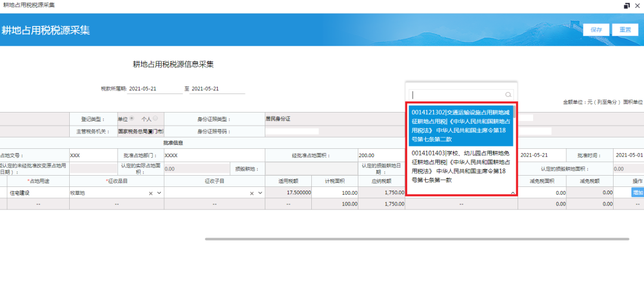Select the 个人 radio button
Image resolution: width=644 pixels, height=290 pixels.
click(155, 119)
